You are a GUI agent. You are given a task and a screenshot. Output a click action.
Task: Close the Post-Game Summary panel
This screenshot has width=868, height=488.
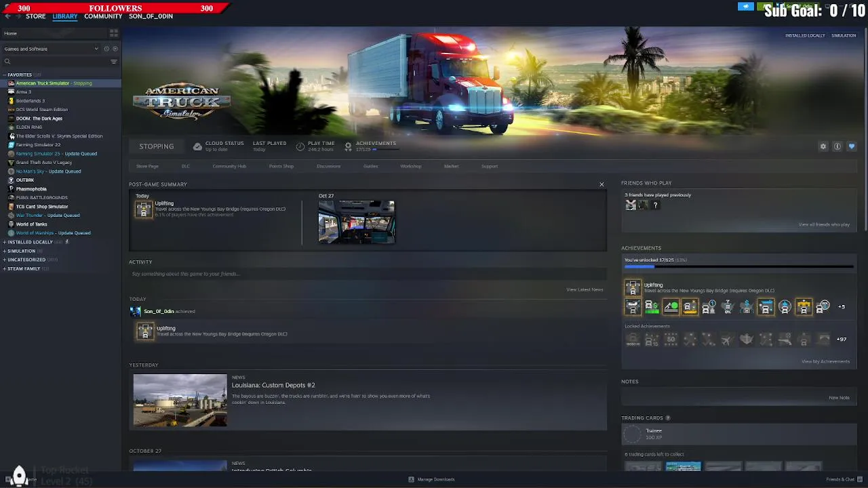601,184
